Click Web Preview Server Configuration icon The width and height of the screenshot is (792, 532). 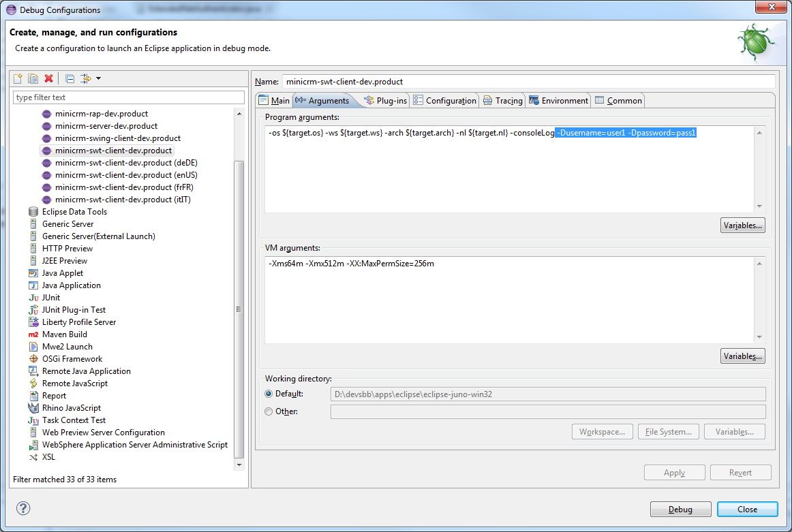point(33,433)
